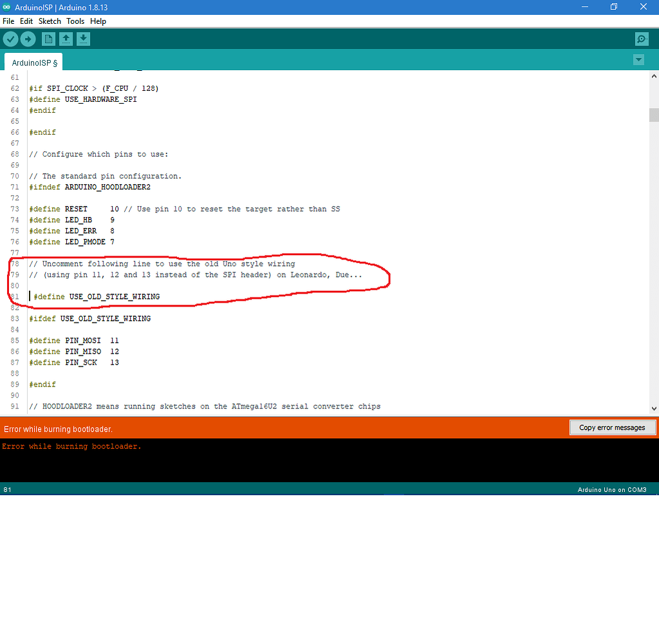Open the Help menu

[98, 21]
